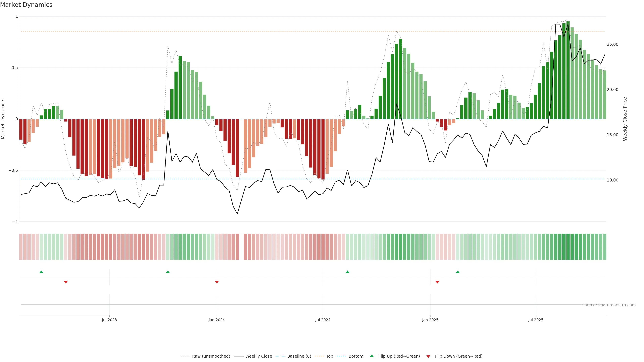The image size is (644, 362).
Task: Click the Weekly Close Price axis title
Action: (x=625, y=119)
